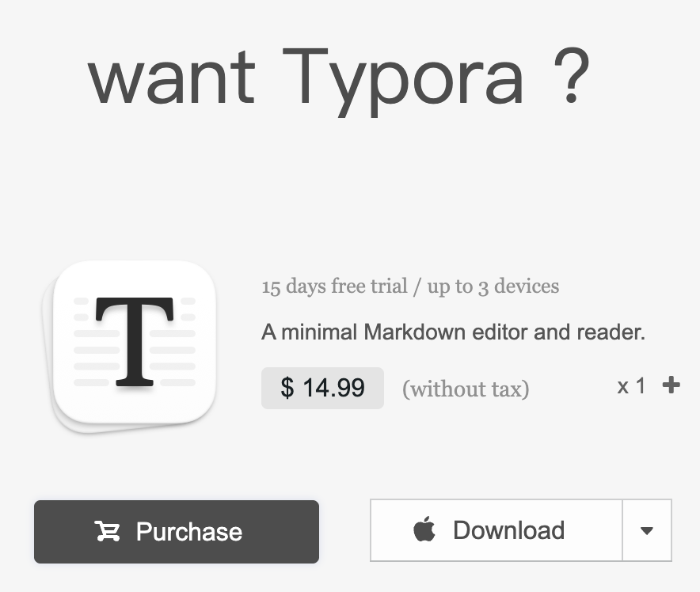Click the word "want" in the heading
The width and height of the screenshot is (700, 592).
[171, 77]
